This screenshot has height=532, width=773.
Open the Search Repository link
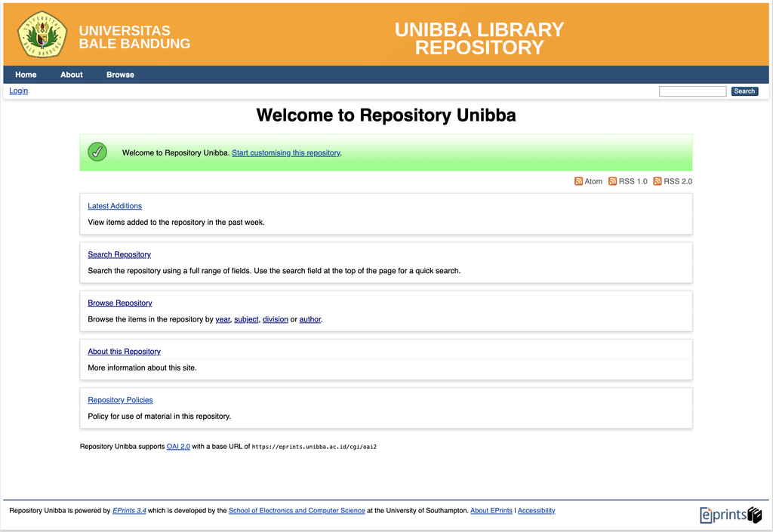pos(119,254)
